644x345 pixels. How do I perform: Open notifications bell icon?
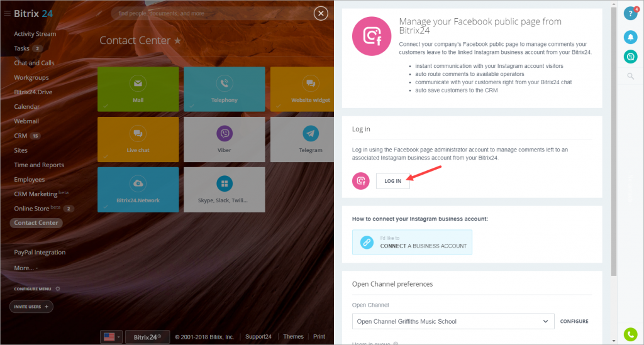point(630,37)
